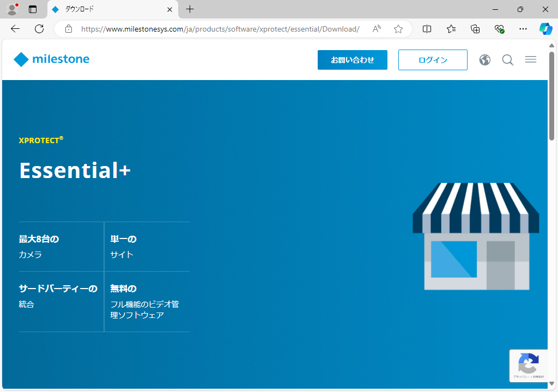Screen dimensions: 558x392
Task: Restore down the browser window
Action: [x=520, y=9]
